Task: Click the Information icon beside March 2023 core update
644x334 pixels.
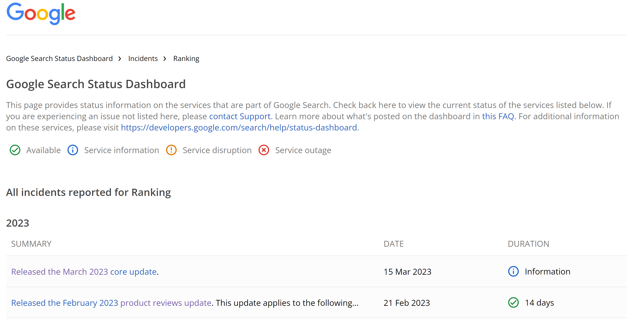Action: pyautogui.click(x=513, y=272)
